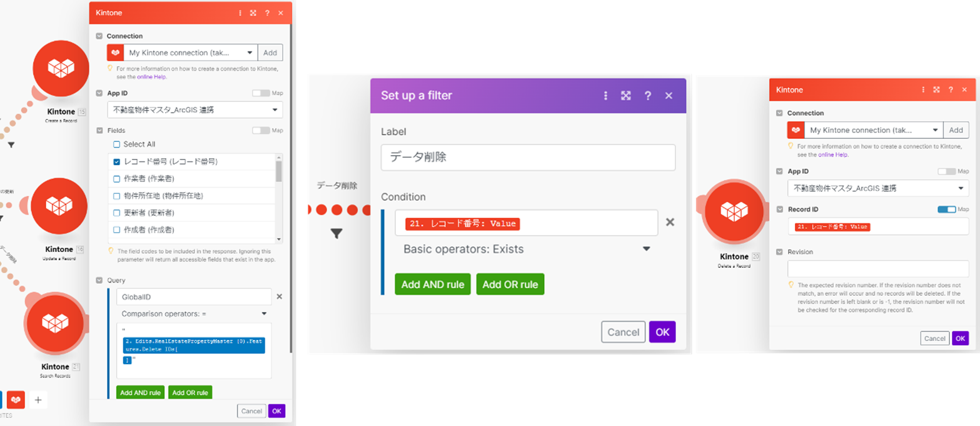Toggle App ID Map switch in Delete Record dialog
The height and width of the screenshot is (426, 980).
946,171
